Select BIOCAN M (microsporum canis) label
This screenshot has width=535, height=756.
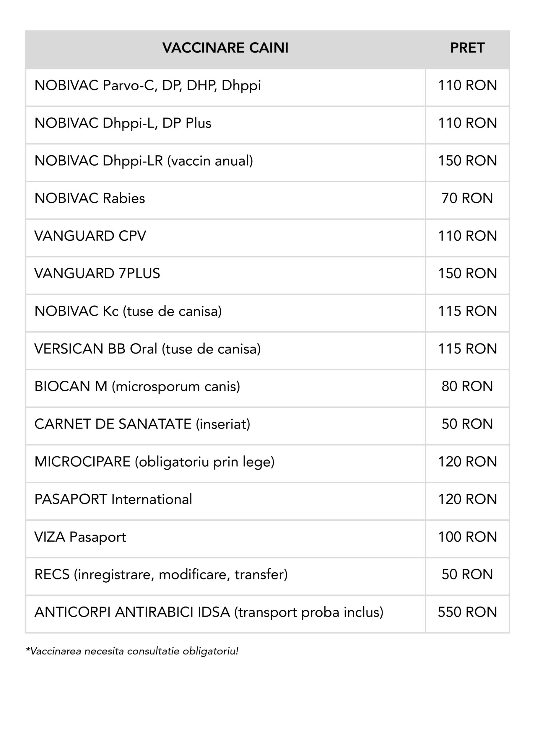(137, 387)
